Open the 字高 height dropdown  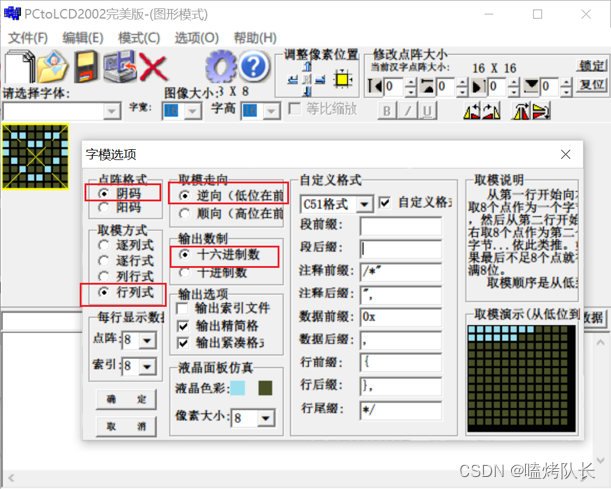click(271, 111)
